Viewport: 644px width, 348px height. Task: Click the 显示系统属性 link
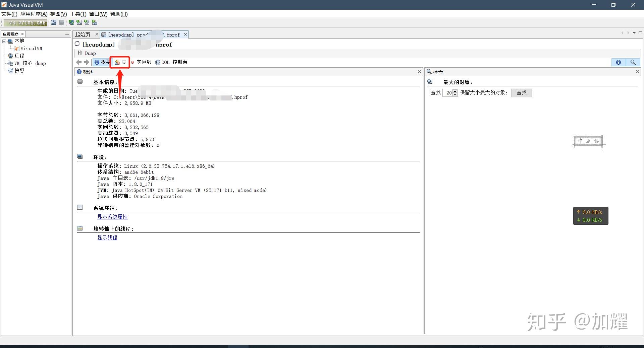(x=112, y=217)
